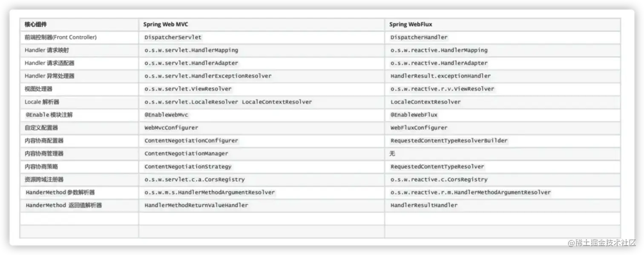This screenshot has height=255, width=644.
Task: Click RequestedContentTypeResolverBuilder text
Action: point(449,140)
